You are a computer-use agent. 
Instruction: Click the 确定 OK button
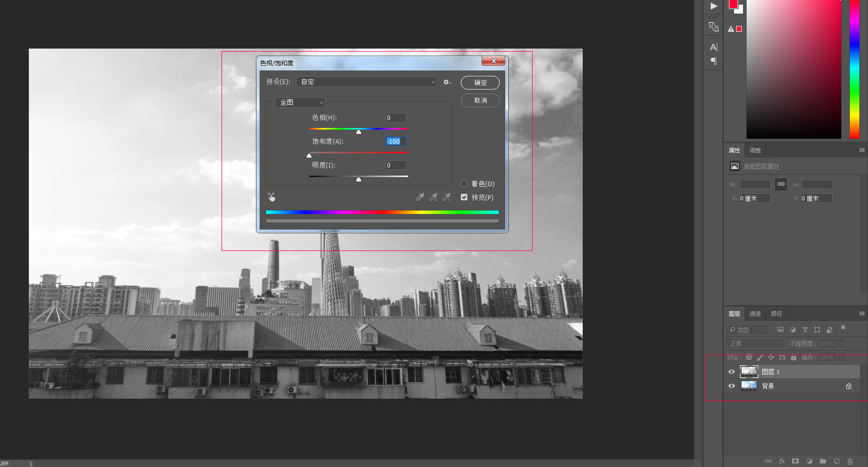[480, 82]
